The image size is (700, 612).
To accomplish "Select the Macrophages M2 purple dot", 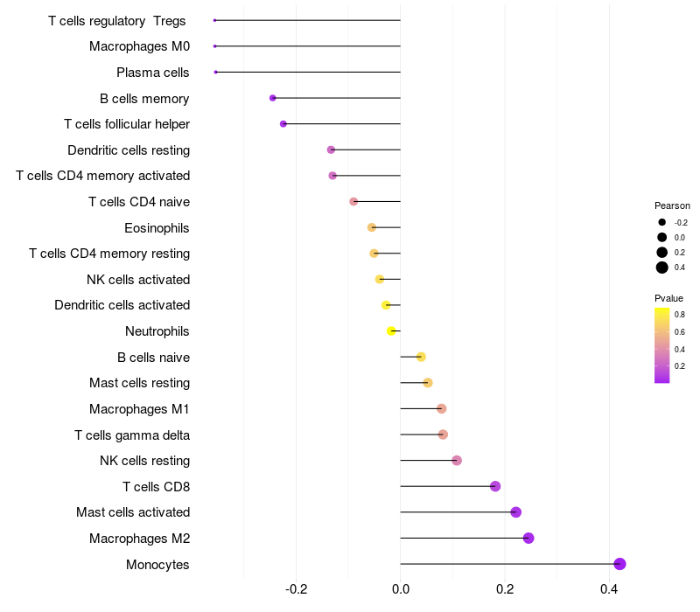I will click(528, 538).
